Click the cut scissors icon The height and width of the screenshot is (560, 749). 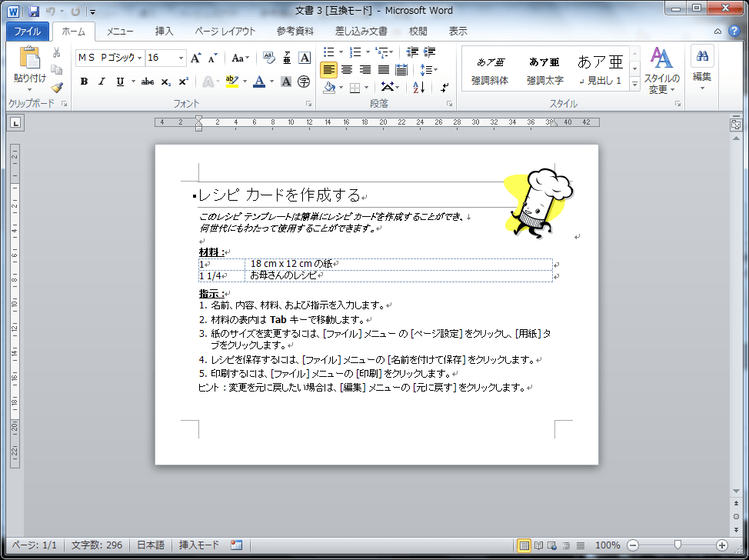(x=57, y=52)
